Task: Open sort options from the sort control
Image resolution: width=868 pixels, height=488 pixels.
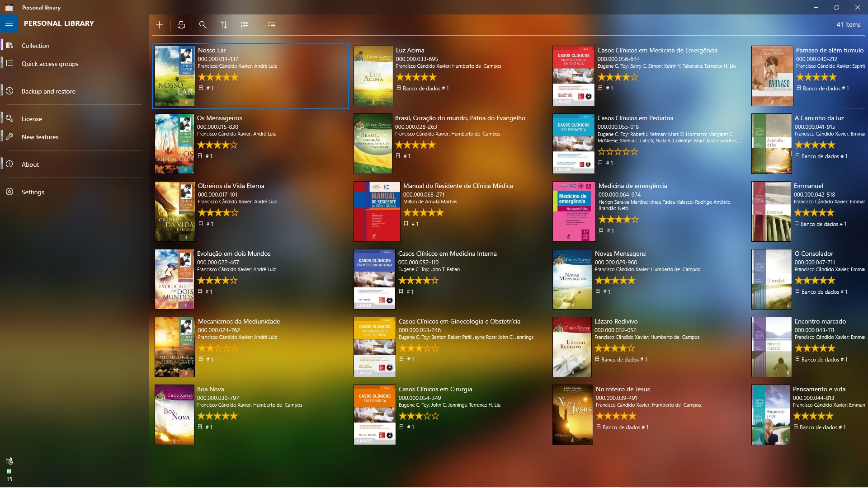Action: 224,25
